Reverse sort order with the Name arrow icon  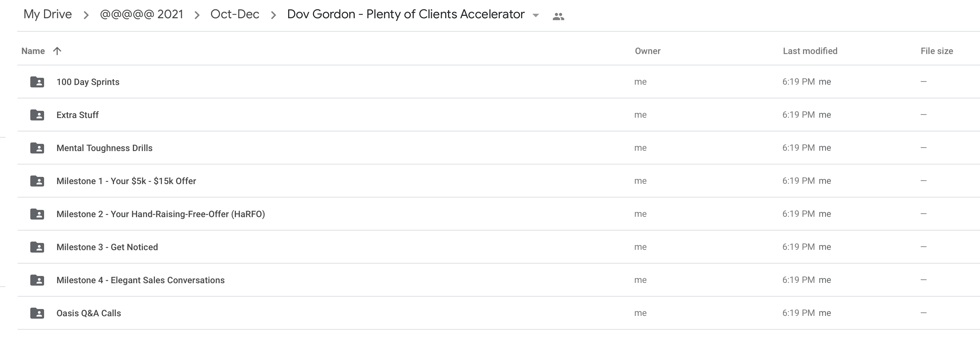(x=57, y=51)
